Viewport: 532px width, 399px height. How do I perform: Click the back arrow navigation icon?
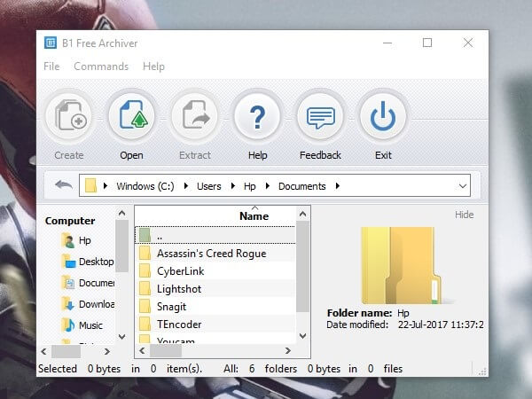(x=64, y=185)
